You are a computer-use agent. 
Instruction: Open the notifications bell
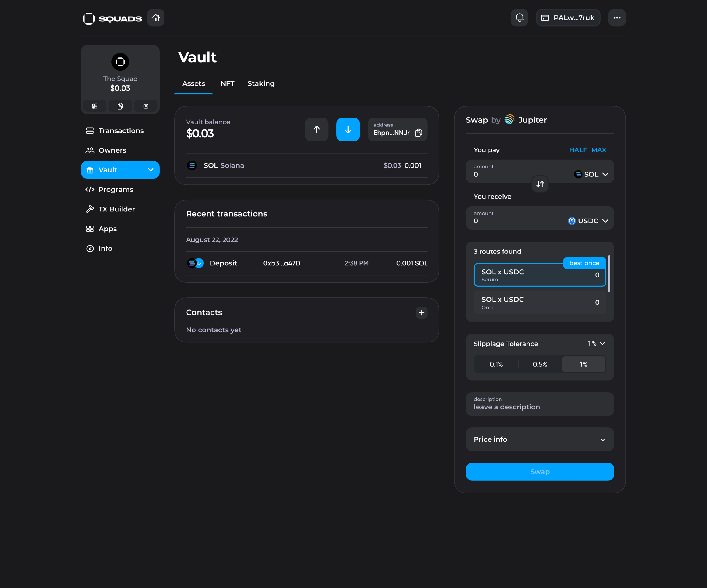tap(519, 18)
